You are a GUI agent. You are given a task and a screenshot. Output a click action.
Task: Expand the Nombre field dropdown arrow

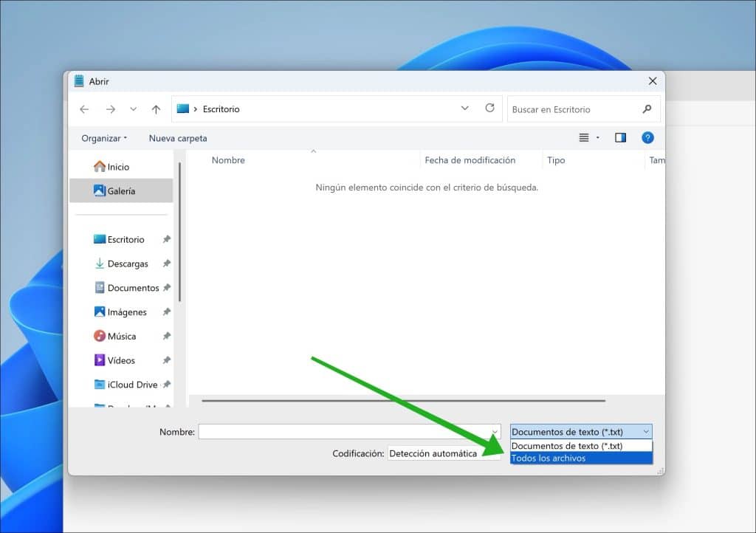tap(495, 432)
